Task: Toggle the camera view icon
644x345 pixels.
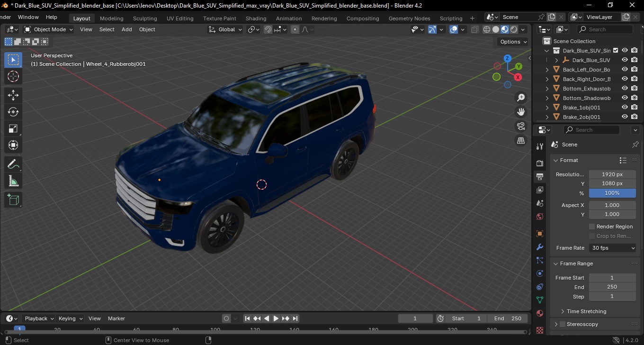Action: click(x=521, y=126)
